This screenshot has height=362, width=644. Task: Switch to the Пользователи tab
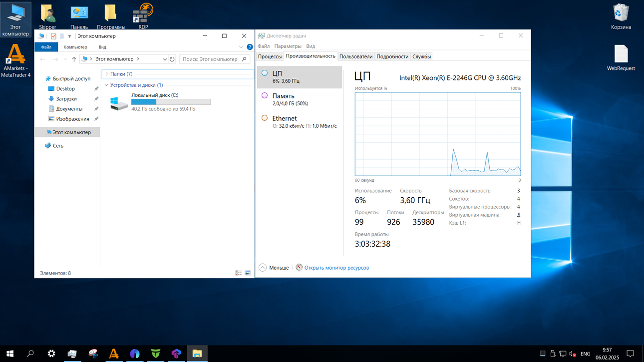point(356,56)
